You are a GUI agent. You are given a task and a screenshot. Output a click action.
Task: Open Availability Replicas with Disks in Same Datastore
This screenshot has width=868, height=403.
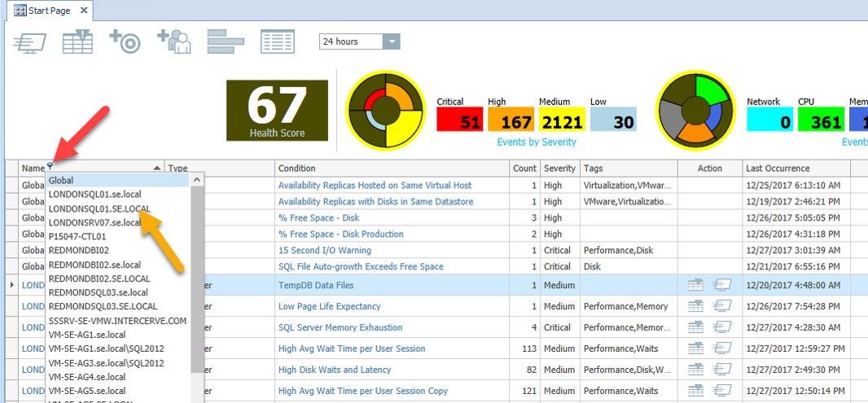(376, 202)
